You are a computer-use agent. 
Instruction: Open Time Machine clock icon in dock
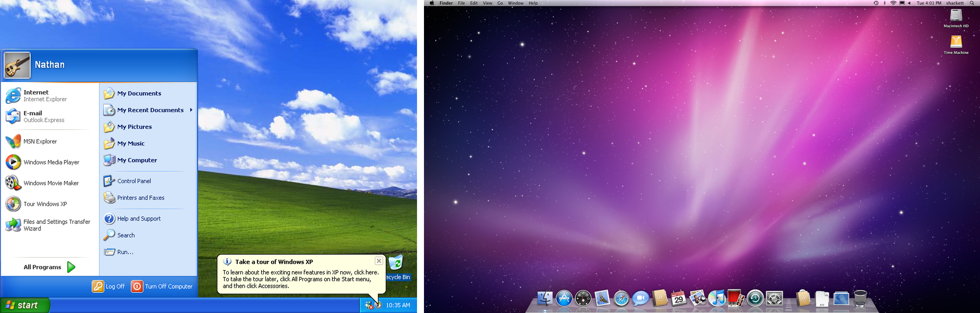click(x=755, y=298)
